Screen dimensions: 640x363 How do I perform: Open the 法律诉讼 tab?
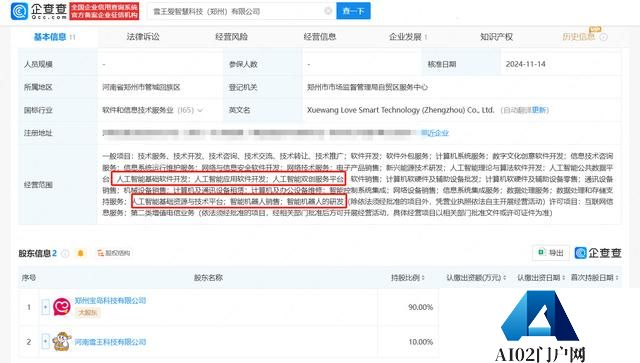click(x=143, y=37)
